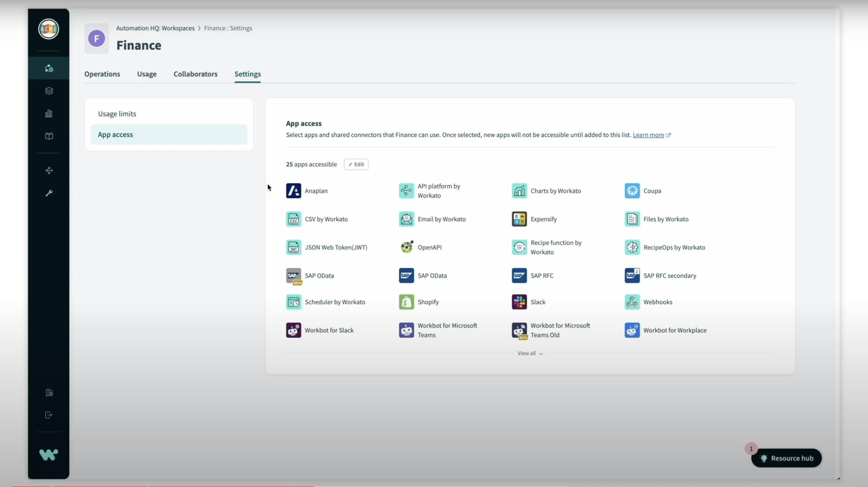Click the sign-out icon in sidebar
This screenshot has height=487, width=868.
point(49,415)
